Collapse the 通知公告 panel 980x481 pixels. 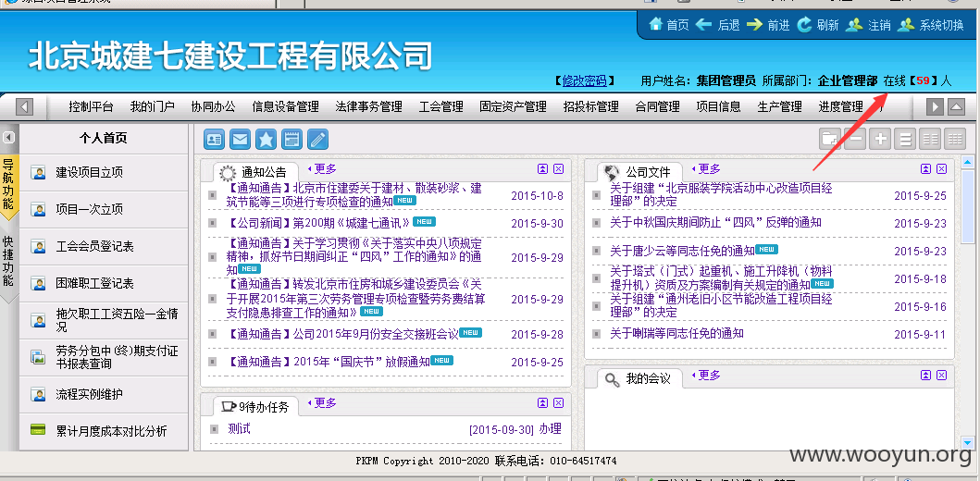point(542,168)
